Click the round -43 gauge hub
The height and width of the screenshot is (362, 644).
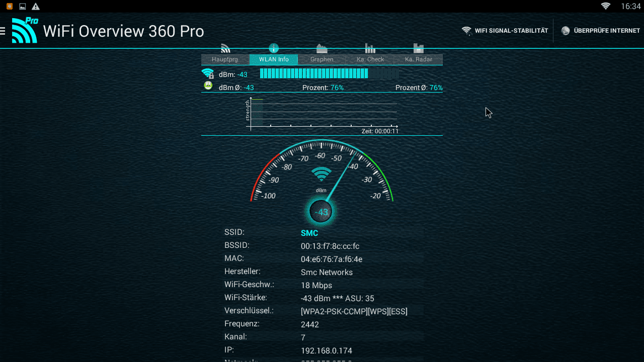click(x=321, y=212)
